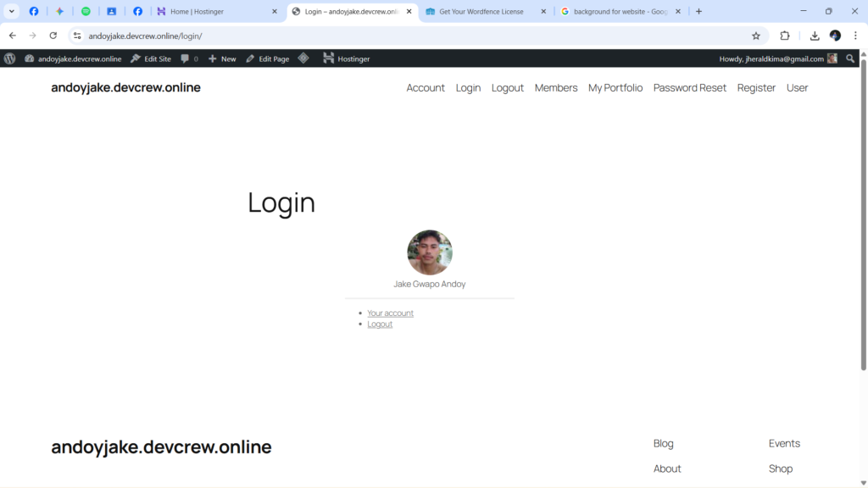The image size is (868, 488).
Task: Open the tab search dropdown arrow
Action: coord(12,12)
